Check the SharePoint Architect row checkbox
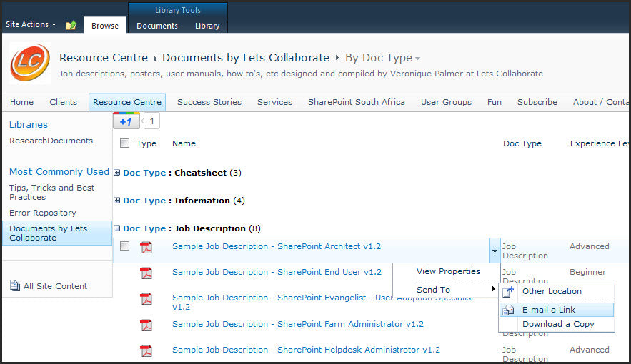The height and width of the screenshot is (364, 631). coord(125,246)
